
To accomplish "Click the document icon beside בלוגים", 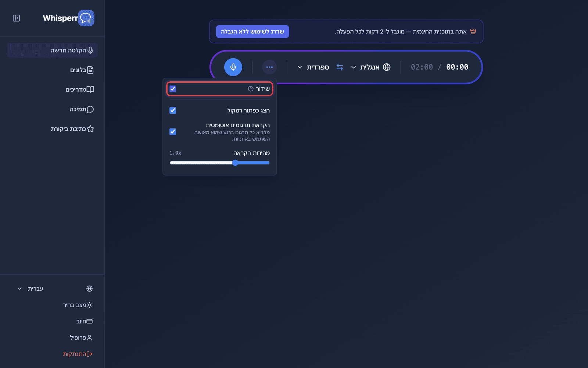I will pyautogui.click(x=90, y=70).
